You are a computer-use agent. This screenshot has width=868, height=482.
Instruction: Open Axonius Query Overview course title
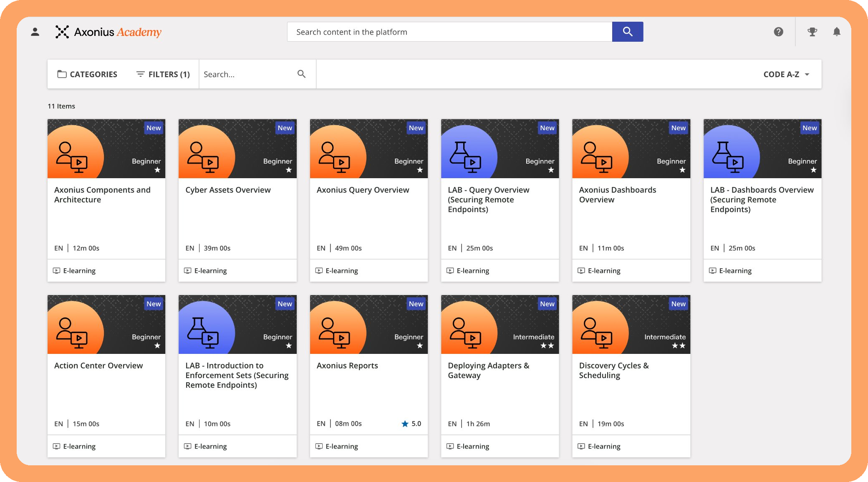pyautogui.click(x=363, y=190)
